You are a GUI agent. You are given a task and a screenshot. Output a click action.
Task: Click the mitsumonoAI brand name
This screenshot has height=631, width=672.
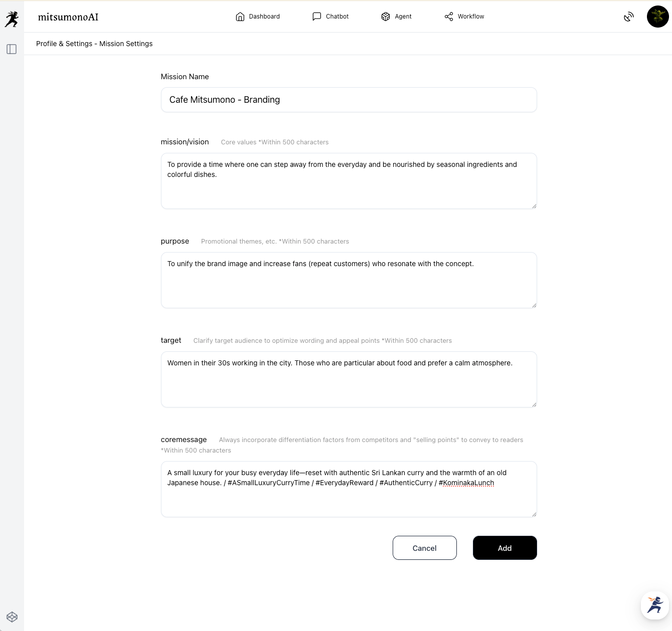pos(68,17)
